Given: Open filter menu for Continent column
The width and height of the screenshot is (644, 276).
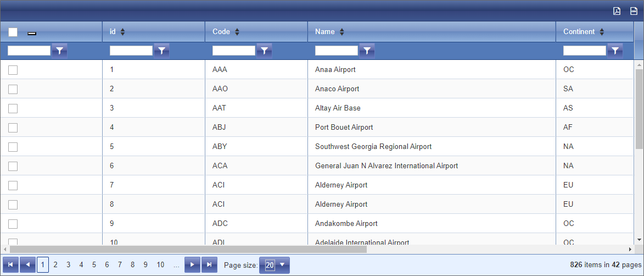Looking at the screenshot, I should coord(615,51).
